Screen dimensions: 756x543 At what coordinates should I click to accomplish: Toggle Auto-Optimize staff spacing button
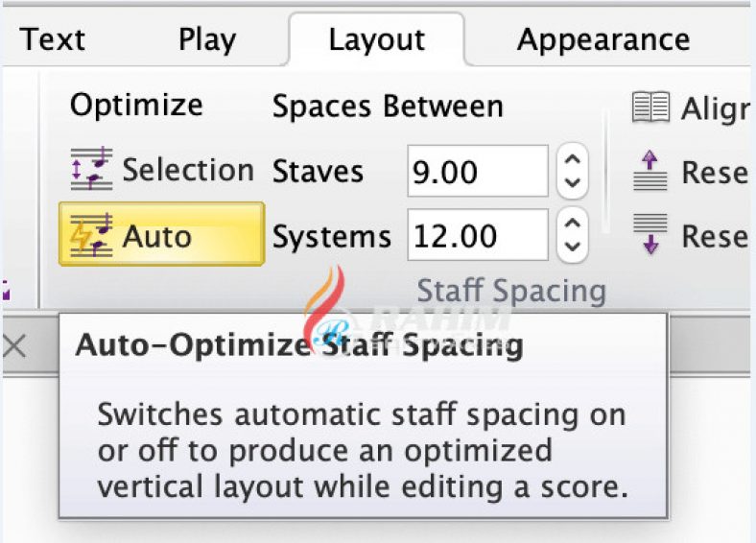click(x=160, y=235)
